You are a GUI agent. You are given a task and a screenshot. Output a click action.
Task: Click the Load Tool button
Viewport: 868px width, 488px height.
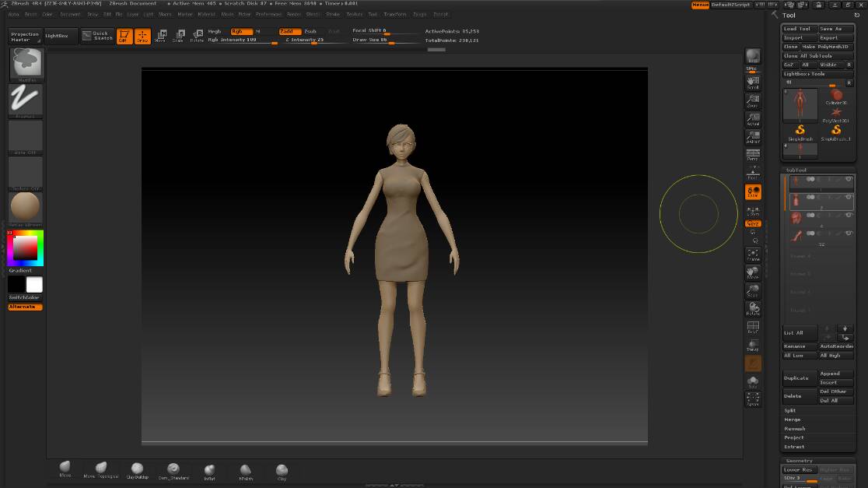pos(799,29)
